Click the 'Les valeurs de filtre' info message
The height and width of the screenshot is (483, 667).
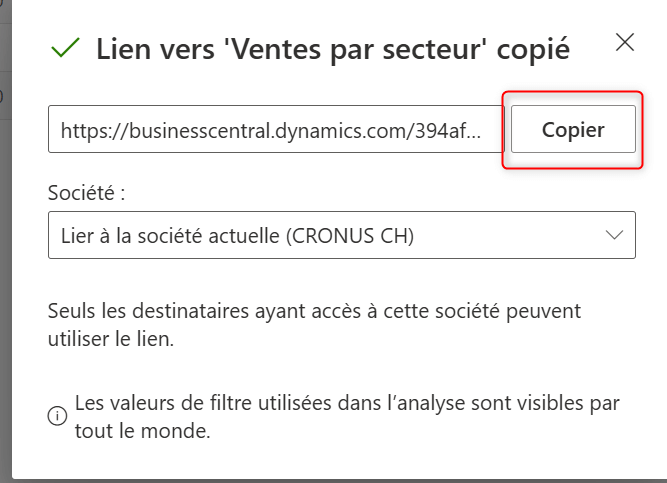click(346, 404)
